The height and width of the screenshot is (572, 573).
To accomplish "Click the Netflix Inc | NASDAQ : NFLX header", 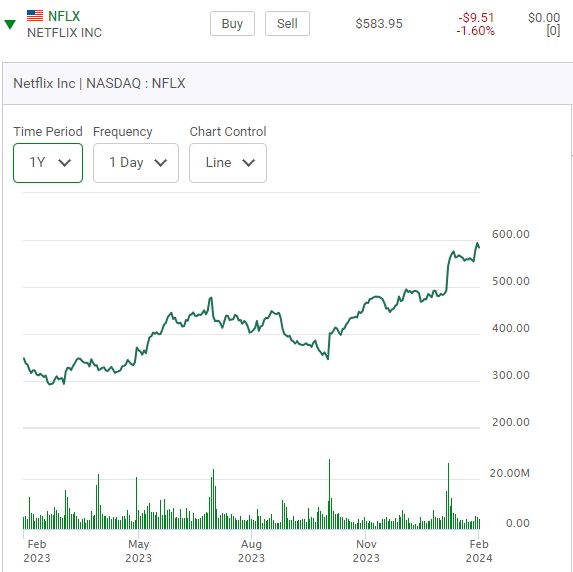I will point(99,83).
